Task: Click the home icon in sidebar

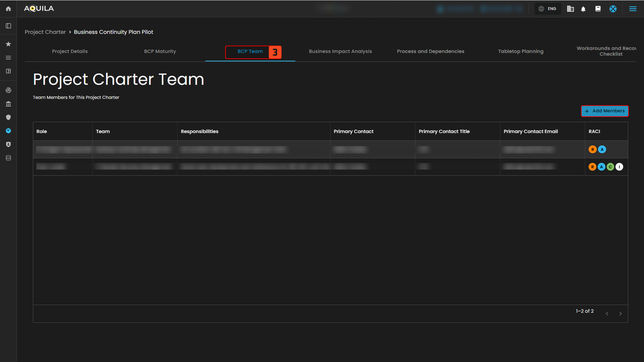Action: click(8, 9)
